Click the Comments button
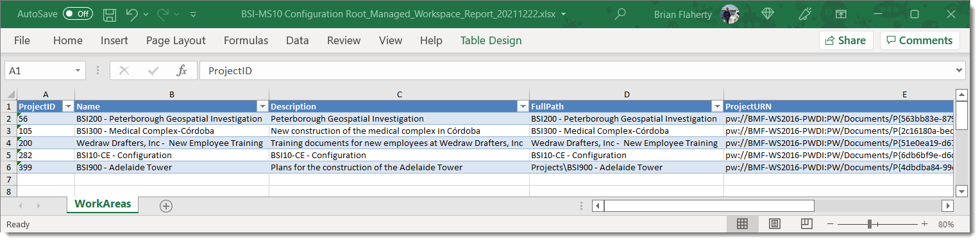Image resolution: width=980 pixels, height=242 pixels. coord(920,40)
